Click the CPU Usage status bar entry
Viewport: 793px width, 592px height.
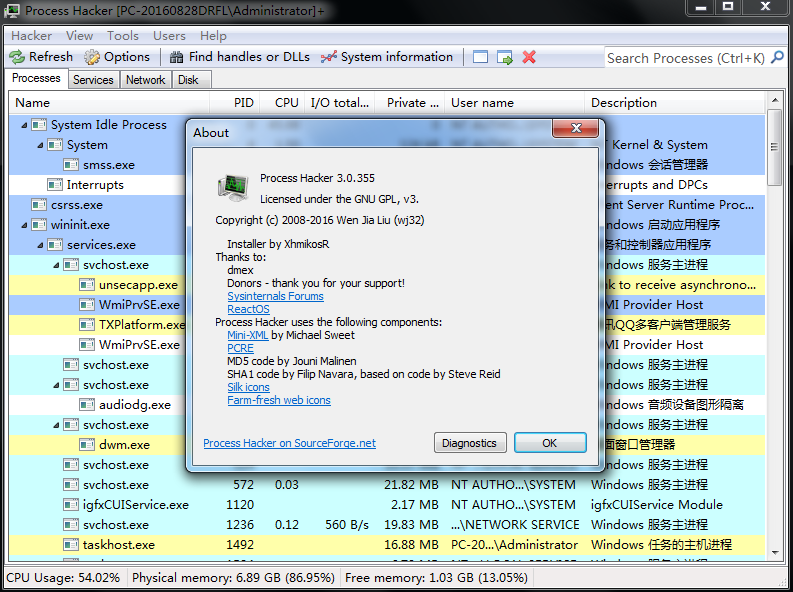tap(63, 578)
